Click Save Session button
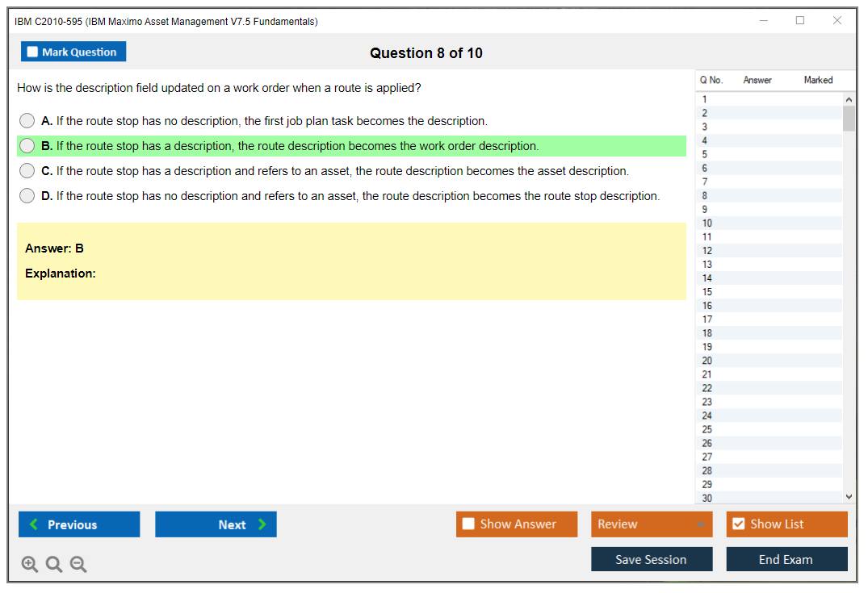 coord(651,559)
